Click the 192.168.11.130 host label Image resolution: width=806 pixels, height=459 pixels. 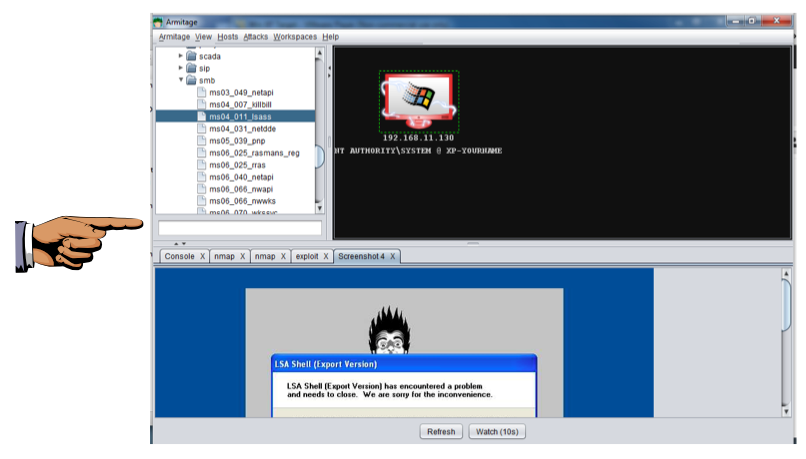point(418,138)
